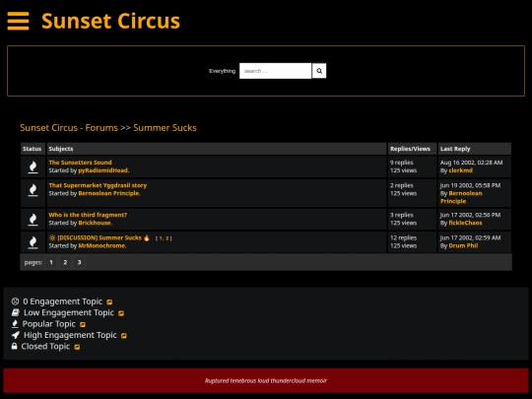532x399 pixels.
Task: View MrMonochrome's profile
Action: [x=102, y=245]
